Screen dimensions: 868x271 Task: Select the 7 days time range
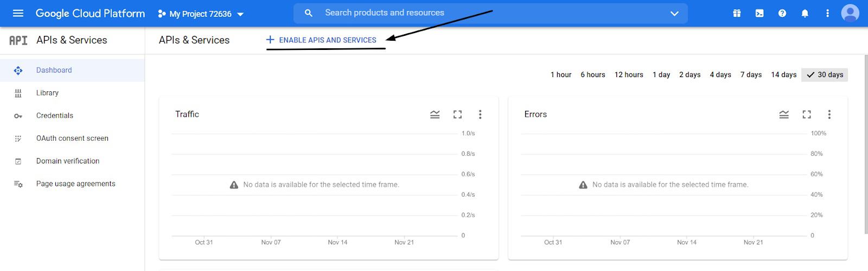click(751, 75)
